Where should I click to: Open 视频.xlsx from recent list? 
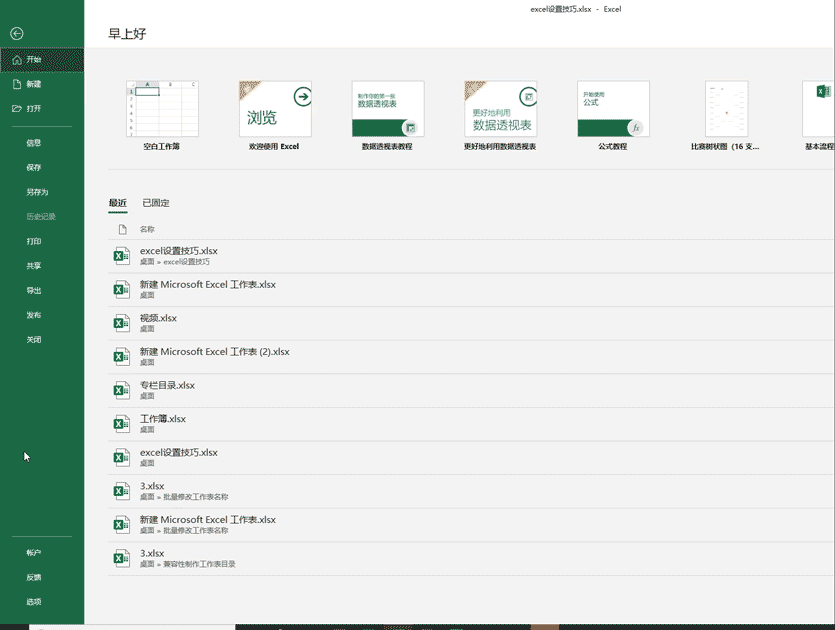tap(471, 323)
